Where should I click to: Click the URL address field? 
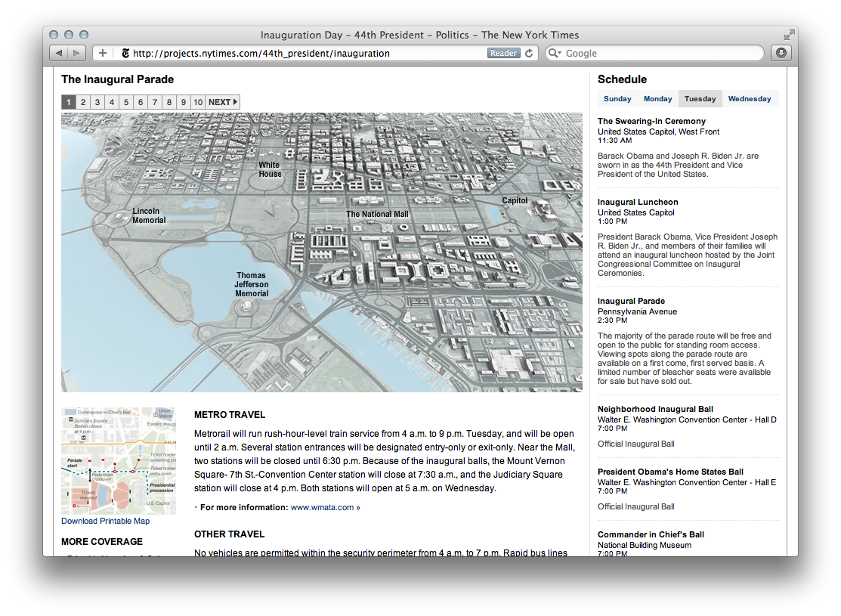pos(302,53)
